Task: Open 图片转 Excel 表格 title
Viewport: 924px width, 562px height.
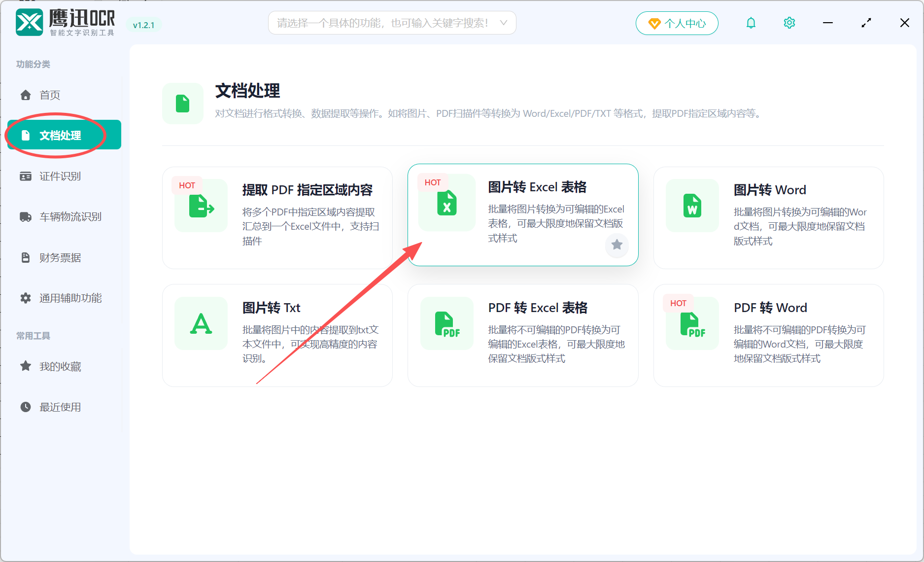Action: 537,187
